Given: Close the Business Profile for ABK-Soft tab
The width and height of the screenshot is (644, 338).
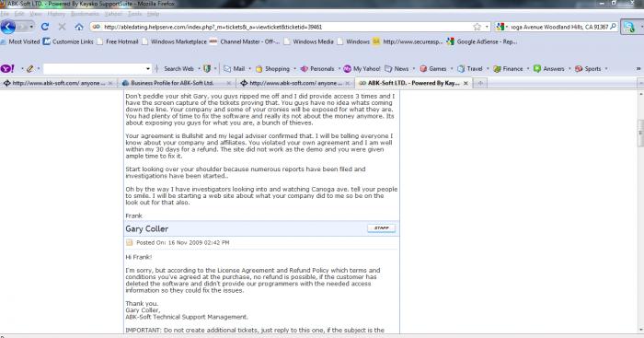Looking at the screenshot, I should tap(229, 83).
